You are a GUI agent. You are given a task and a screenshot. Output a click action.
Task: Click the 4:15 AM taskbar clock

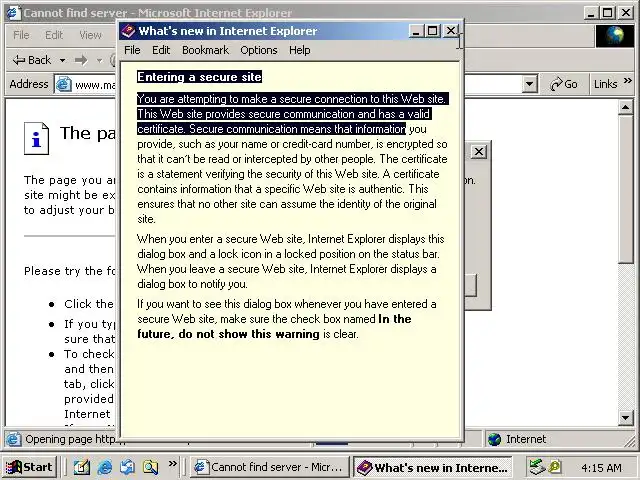(601, 467)
